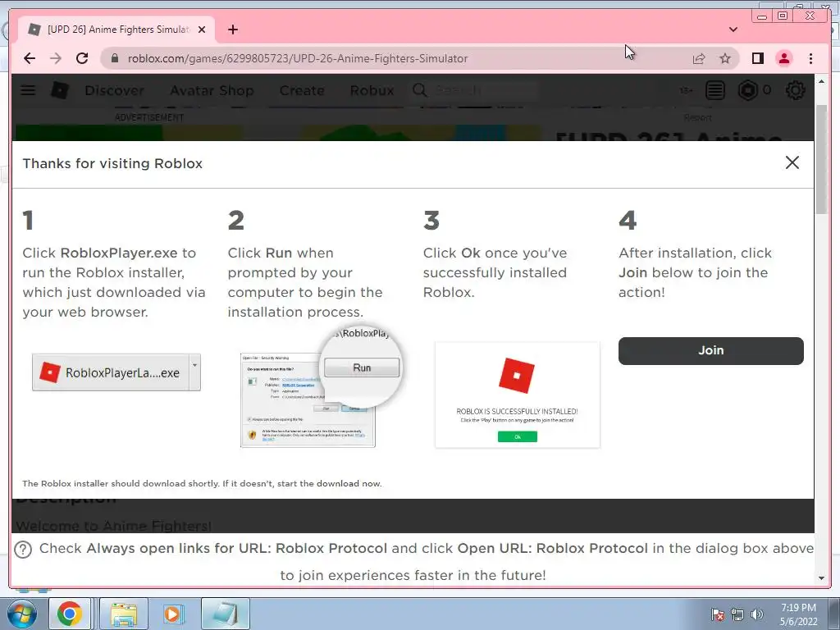Select the Anime Fighters Simulator tab

116,30
